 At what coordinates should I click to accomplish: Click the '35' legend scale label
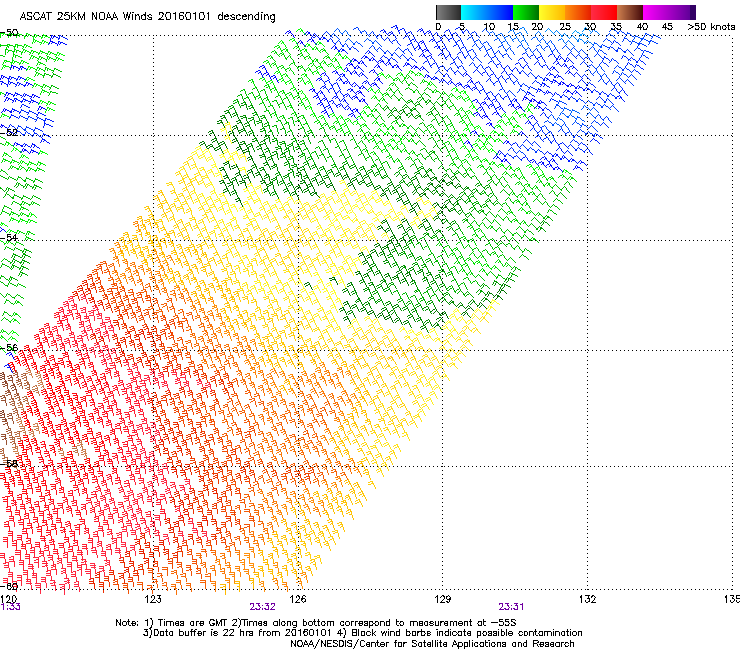616,27
